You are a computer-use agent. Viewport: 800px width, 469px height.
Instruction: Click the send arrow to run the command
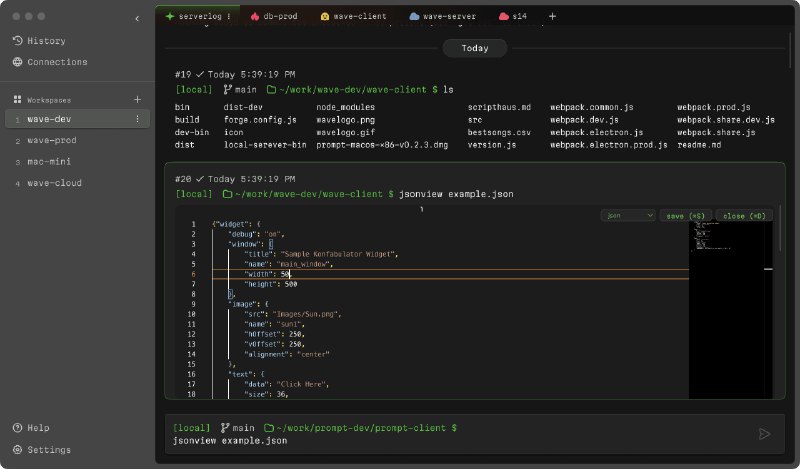[765, 433]
